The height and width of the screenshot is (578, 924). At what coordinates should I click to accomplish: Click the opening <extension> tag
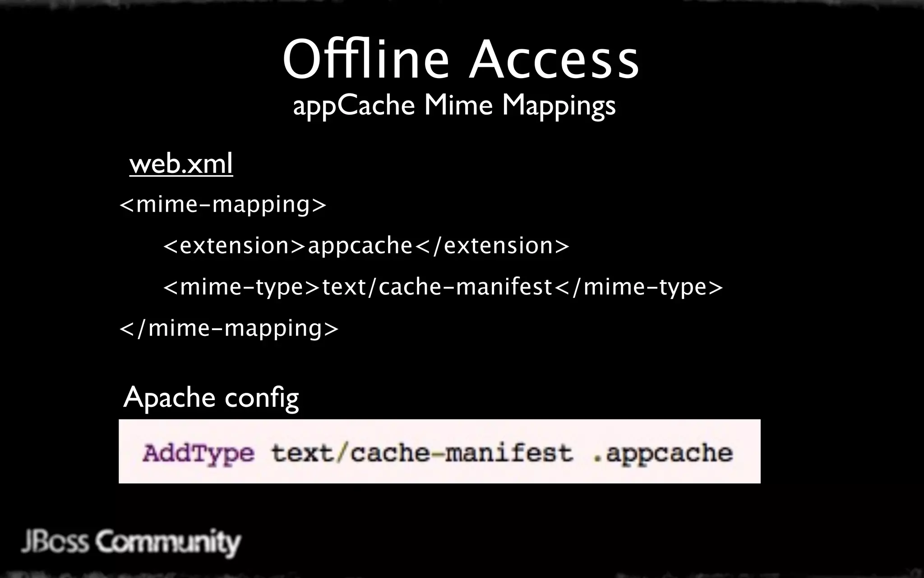[235, 246]
